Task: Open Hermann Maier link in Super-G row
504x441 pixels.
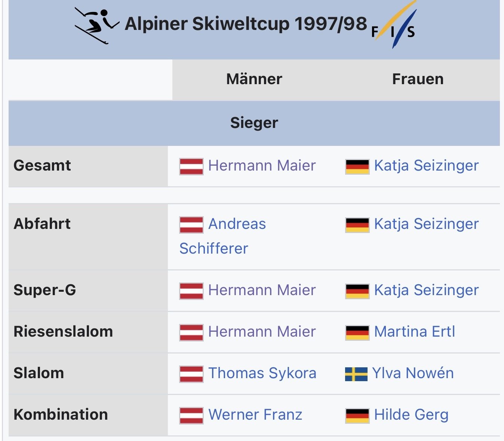Action: click(262, 290)
